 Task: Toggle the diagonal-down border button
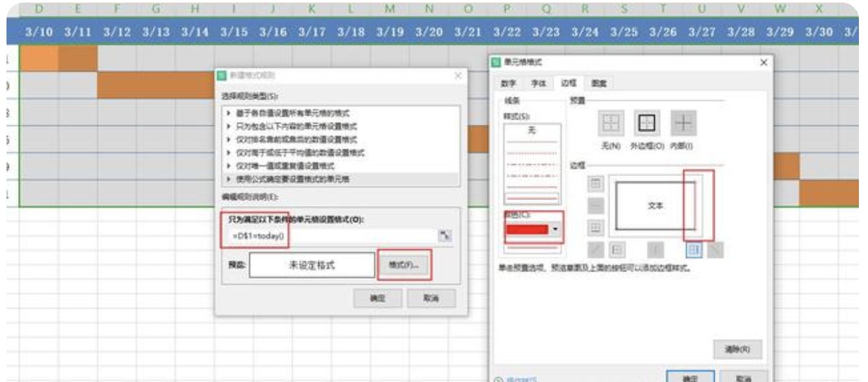[715, 250]
